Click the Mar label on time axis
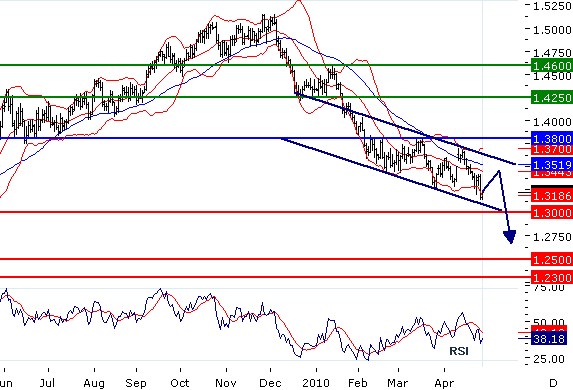Viewport: 573px width, 390px height. pos(398,383)
